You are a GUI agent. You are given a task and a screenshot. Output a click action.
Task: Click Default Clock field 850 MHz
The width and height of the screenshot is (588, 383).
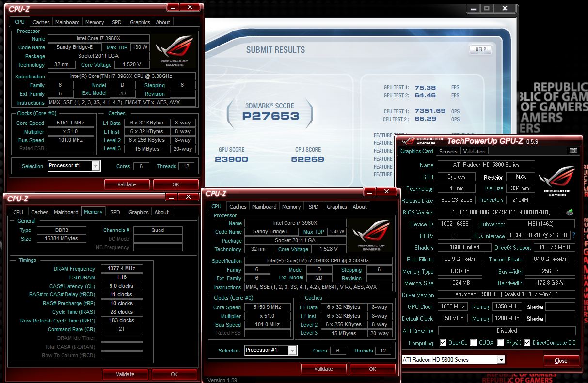453,318
